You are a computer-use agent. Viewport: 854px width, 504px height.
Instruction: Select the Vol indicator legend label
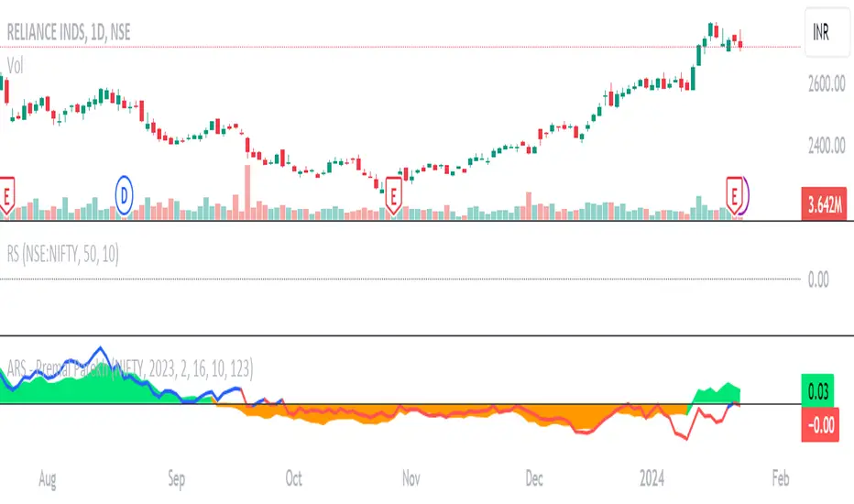(x=17, y=65)
